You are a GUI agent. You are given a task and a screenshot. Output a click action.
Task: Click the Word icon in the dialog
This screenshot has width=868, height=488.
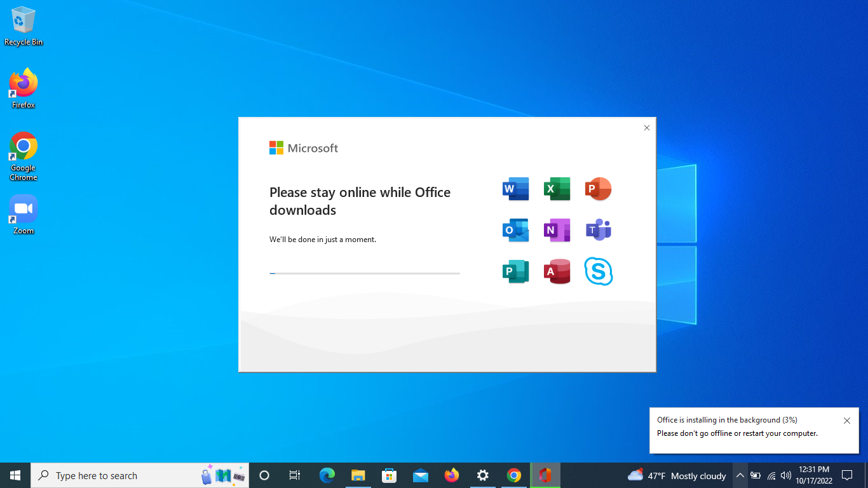[x=515, y=189]
